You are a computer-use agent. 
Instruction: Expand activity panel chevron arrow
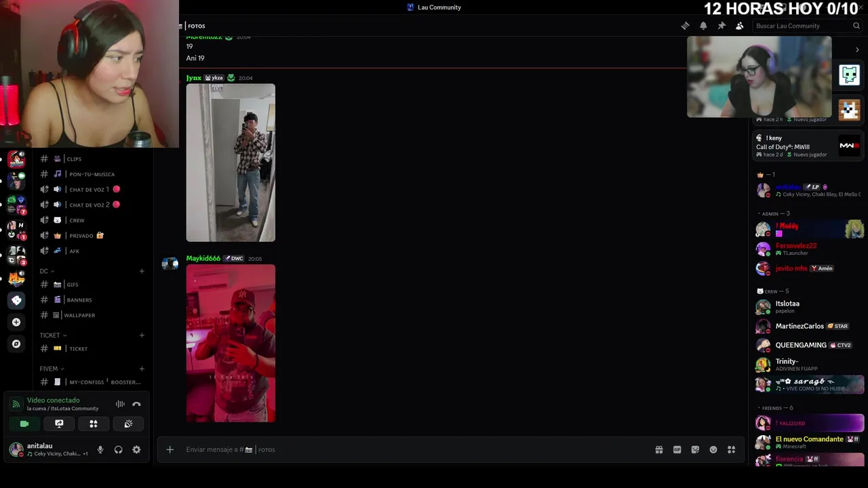click(857, 49)
